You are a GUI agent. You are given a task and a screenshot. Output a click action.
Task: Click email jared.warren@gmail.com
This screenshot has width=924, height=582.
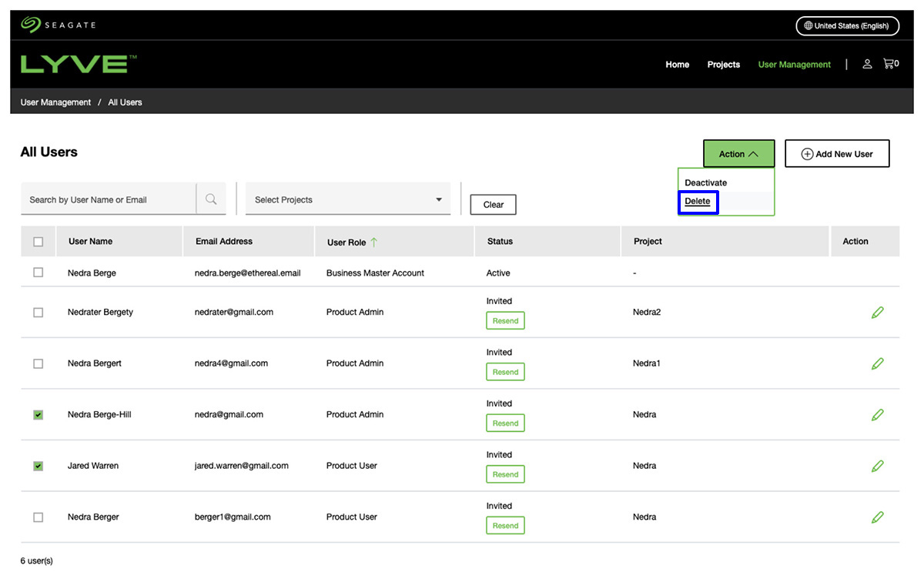pyautogui.click(x=242, y=466)
